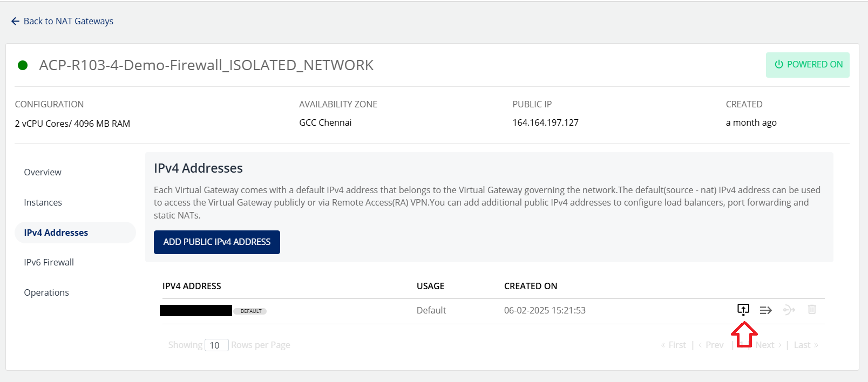The width and height of the screenshot is (868, 382).
Task: Click the power icon in POWERED ON
Action: point(778,64)
